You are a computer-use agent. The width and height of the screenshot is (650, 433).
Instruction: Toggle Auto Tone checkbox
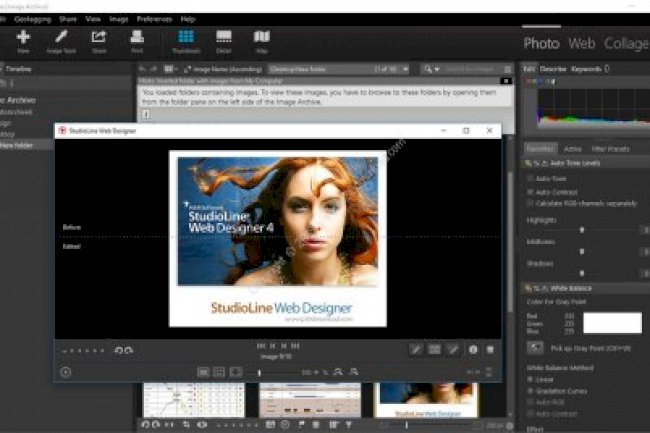click(530, 179)
